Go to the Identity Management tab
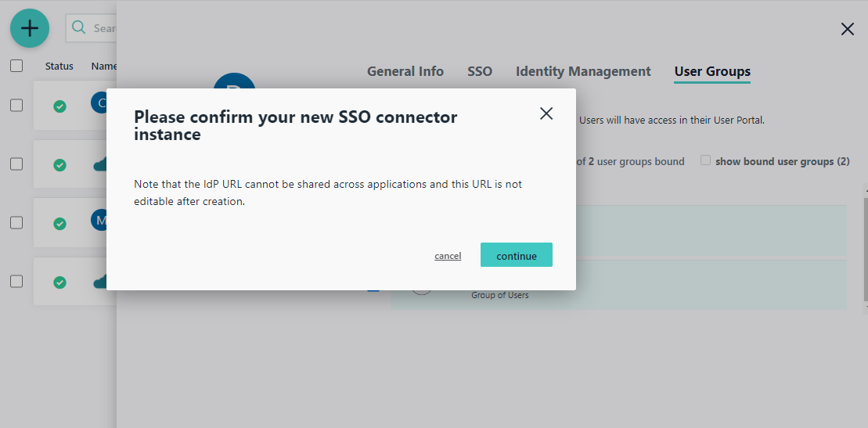 click(x=583, y=71)
